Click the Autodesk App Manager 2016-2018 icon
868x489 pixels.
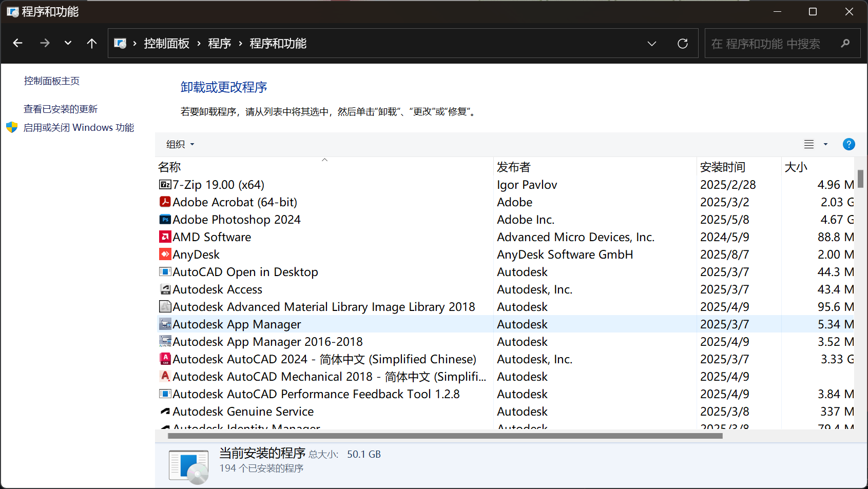(165, 342)
